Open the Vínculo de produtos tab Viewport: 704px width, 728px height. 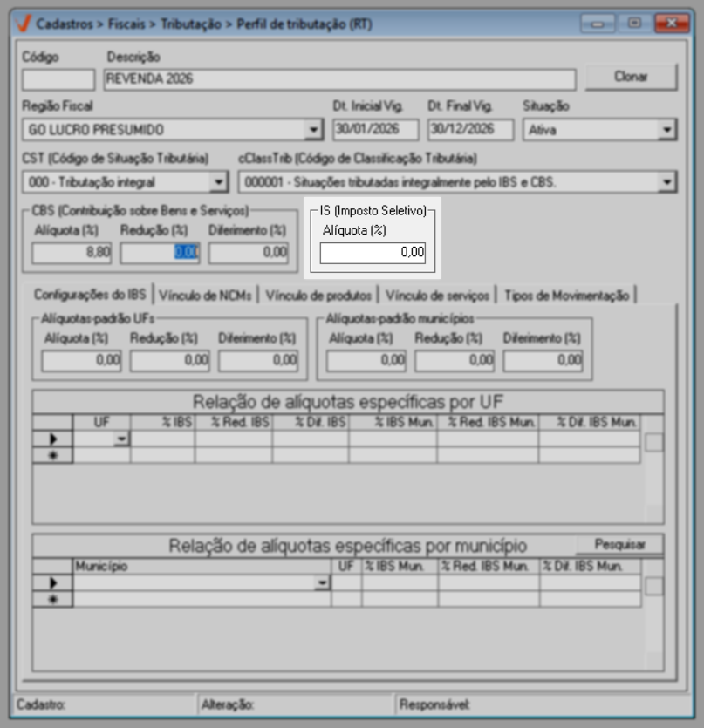click(318, 296)
